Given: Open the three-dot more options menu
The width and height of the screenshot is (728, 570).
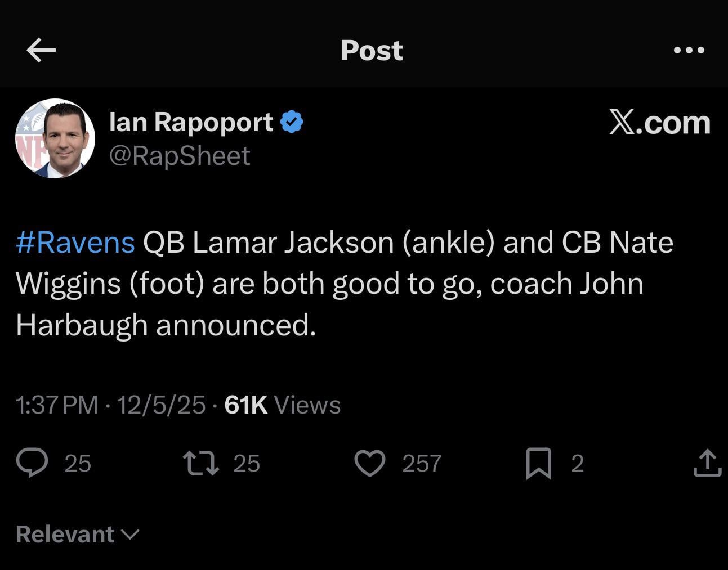Looking at the screenshot, I should click(689, 50).
